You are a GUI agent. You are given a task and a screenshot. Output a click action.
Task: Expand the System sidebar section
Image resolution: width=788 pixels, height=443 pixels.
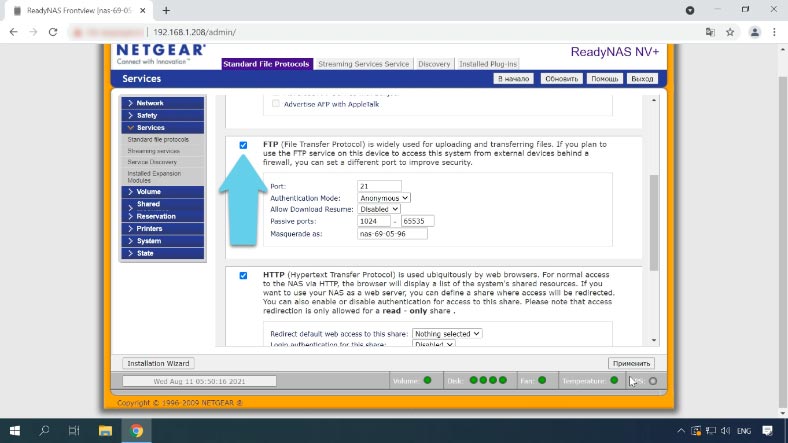point(163,241)
